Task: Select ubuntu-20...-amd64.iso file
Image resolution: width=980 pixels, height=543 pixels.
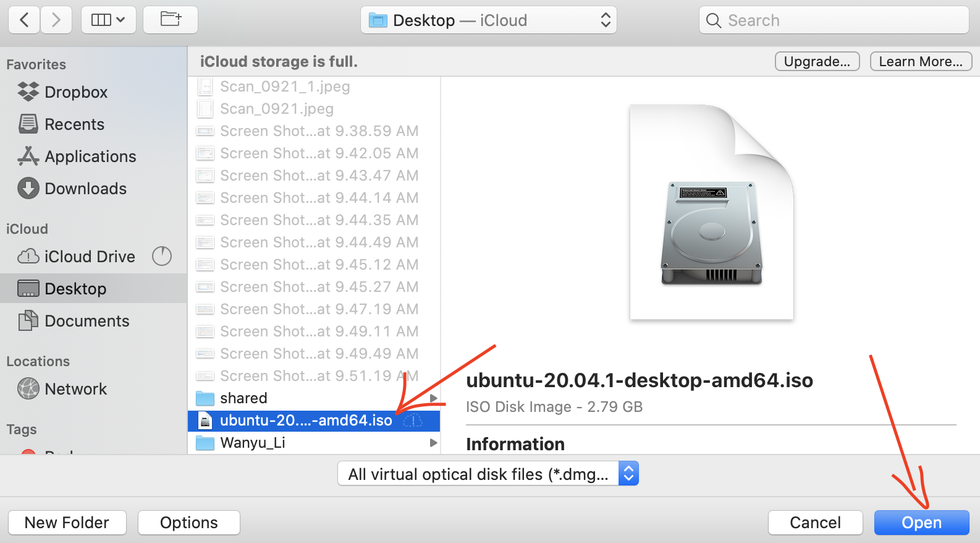Action: click(306, 421)
